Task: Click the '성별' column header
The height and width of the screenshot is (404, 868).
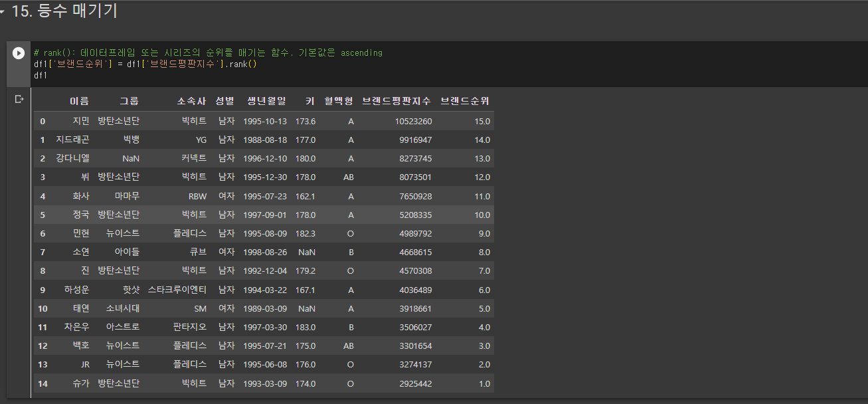Action: click(224, 101)
